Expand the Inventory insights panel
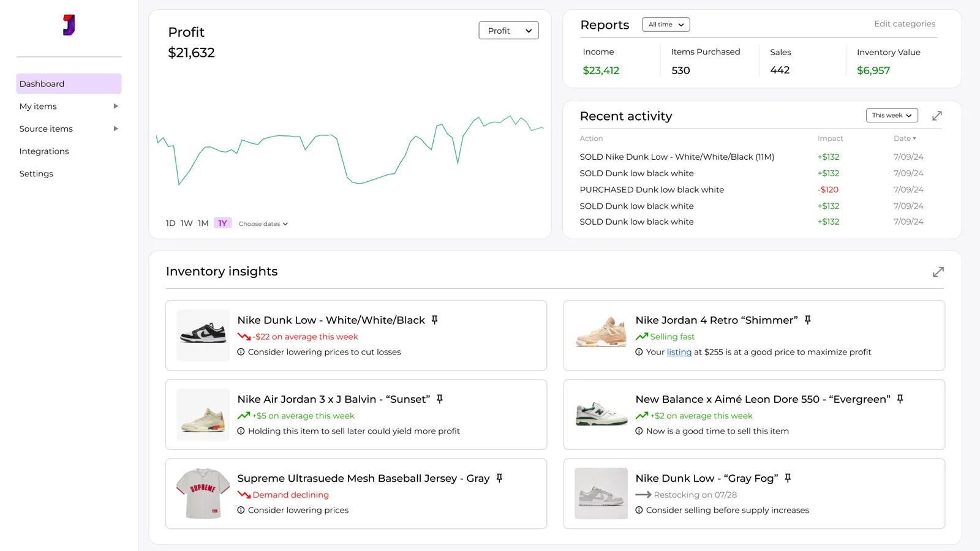The image size is (980, 551). click(938, 272)
